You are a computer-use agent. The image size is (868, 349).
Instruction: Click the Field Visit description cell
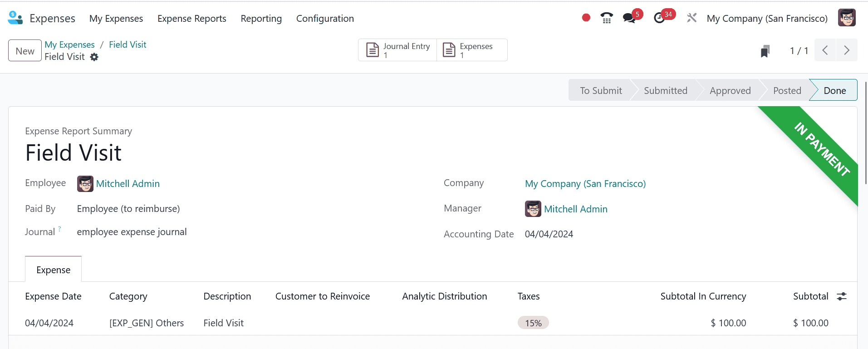pos(224,323)
